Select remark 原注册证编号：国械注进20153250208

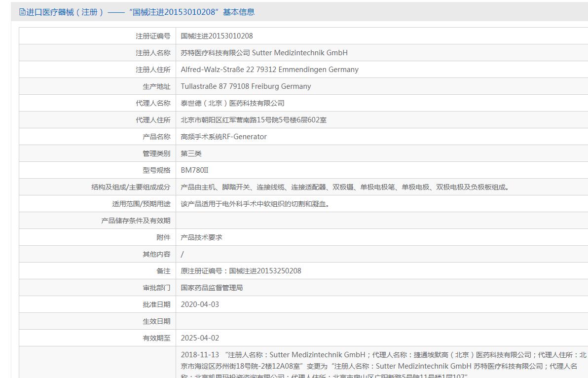pos(241,271)
